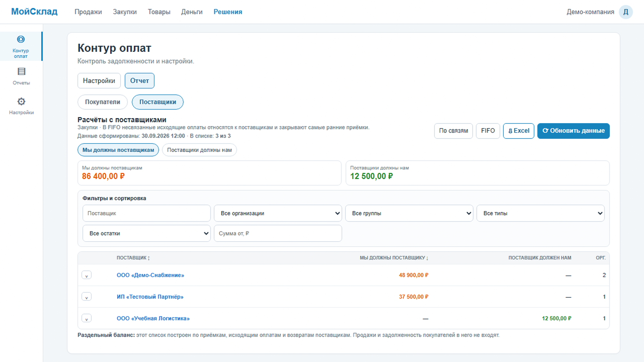The height and width of the screenshot is (362, 644).
Task: Click the Демо-компания account name
Action: click(590, 12)
